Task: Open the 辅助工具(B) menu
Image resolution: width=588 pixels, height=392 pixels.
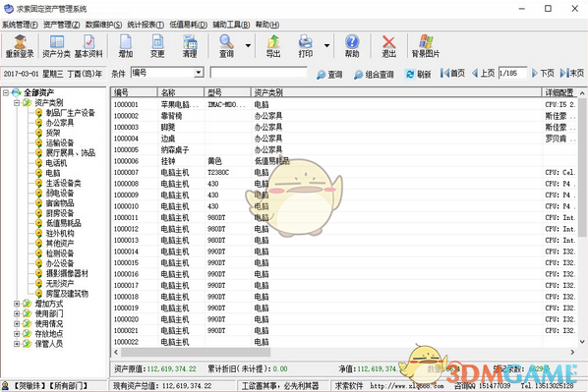Action: pos(231,25)
